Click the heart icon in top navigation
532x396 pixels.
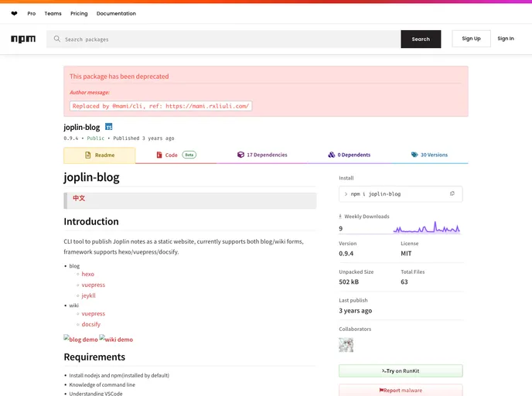[x=14, y=14]
